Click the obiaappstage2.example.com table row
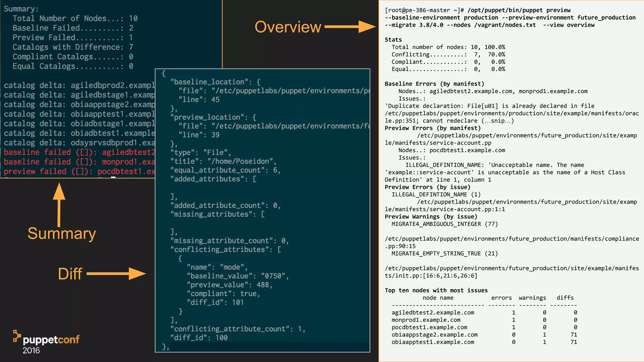The image size is (644, 362). click(485, 335)
